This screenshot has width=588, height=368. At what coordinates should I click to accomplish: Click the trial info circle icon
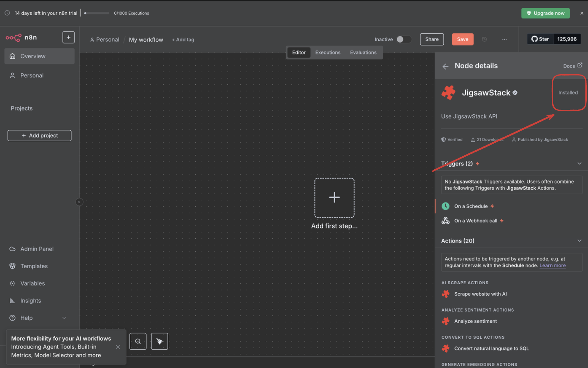click(x=7, y=13)
